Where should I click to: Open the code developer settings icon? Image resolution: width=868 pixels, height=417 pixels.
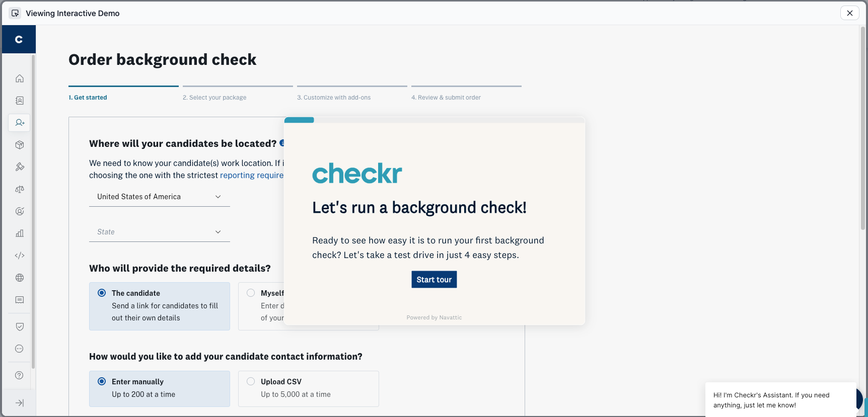point(20,256)
